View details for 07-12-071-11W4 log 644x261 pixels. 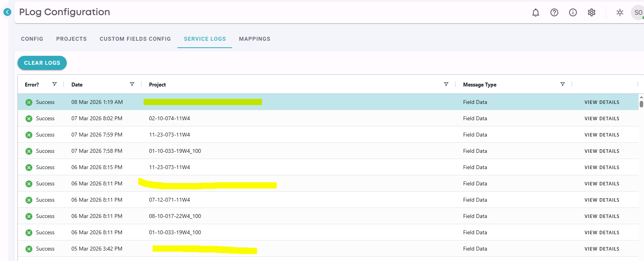(602, 200)
